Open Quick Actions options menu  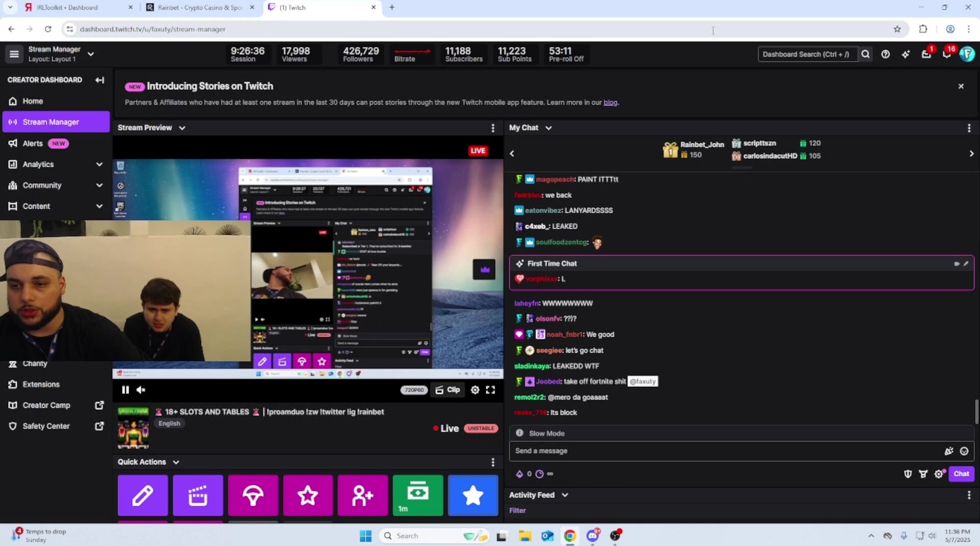pyautogui.click(x=493, y=462)
